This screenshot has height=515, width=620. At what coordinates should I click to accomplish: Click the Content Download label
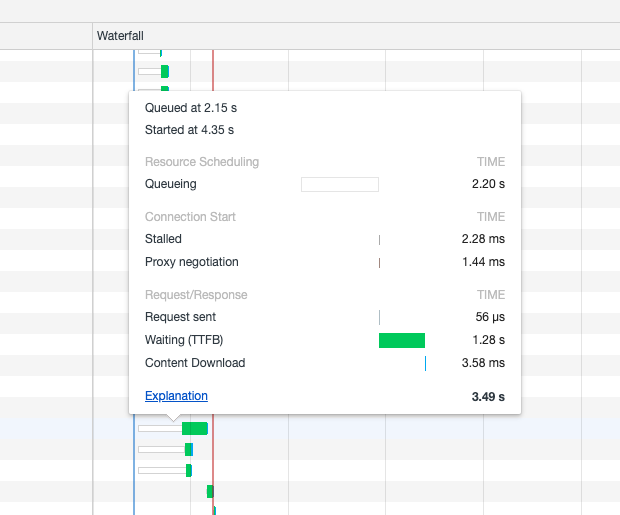tap(195, 363)
